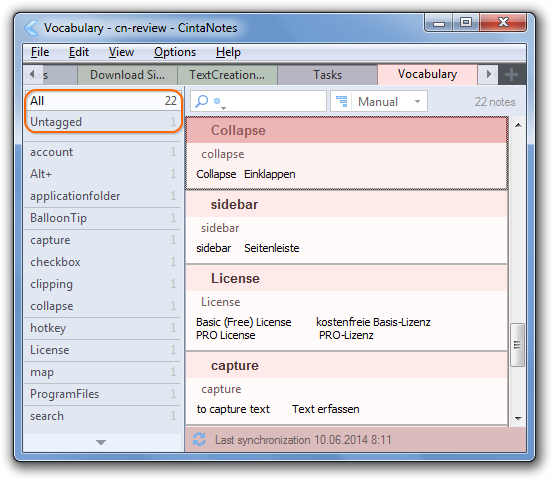This screenshot has height=481, width=553.
Task: Filter notes by hotkey tag
Action: (x=103, y=328)
